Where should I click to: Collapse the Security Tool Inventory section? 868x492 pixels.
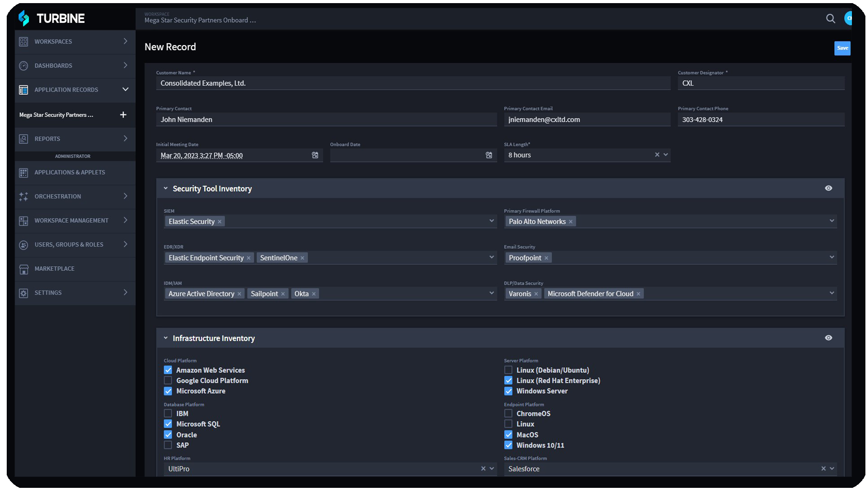coord(166,189)
